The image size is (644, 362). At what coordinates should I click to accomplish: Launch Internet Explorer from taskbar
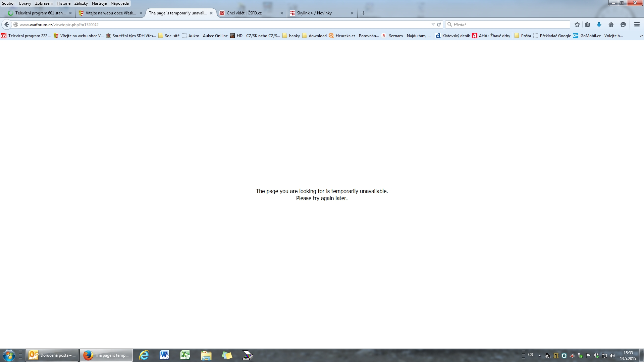[144, 355]
